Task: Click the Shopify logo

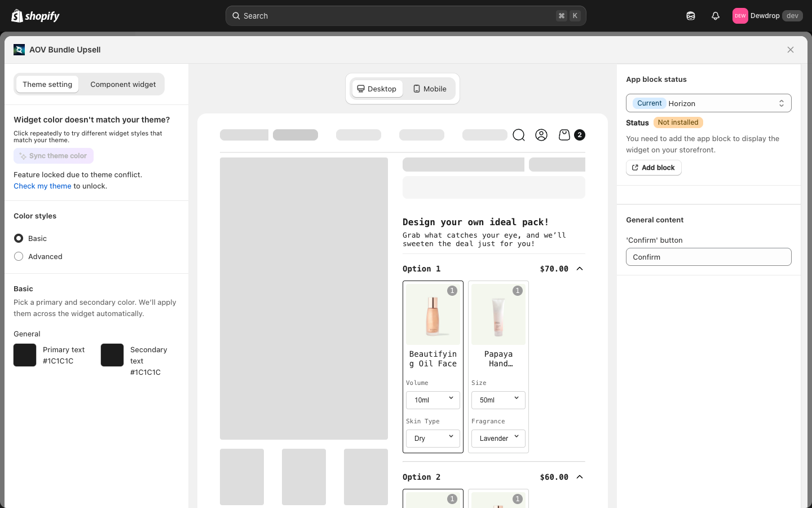Action: 36,16
